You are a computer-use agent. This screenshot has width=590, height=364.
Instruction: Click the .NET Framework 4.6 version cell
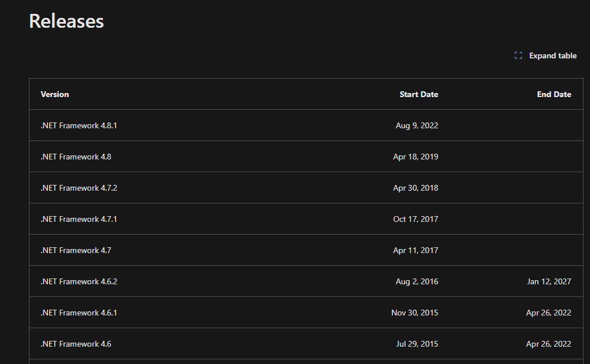[76, 344]
